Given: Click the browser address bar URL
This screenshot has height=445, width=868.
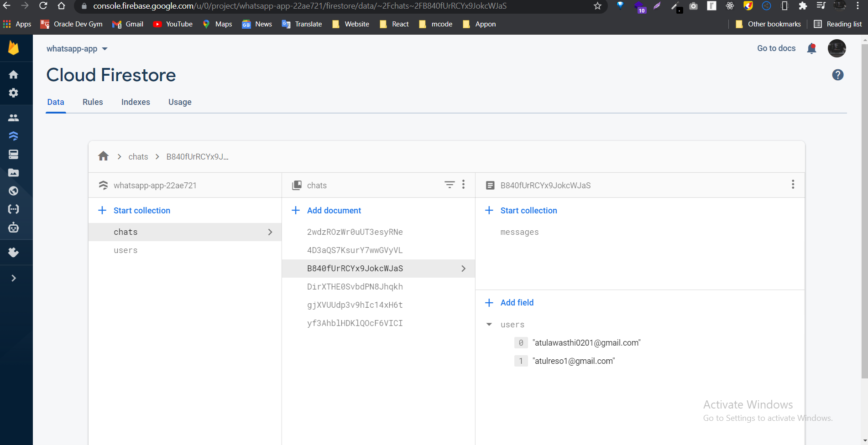Looking at the screenshot, I should [300, 6].
